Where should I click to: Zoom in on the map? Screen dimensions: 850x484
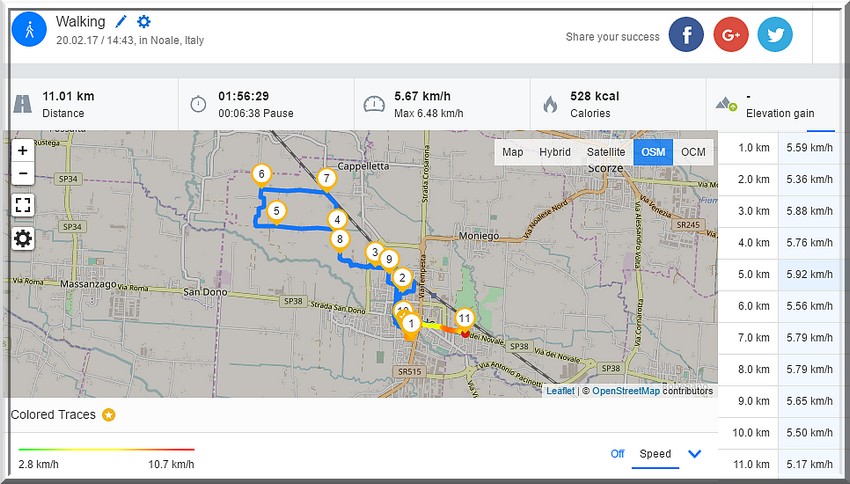coord(23,150)
